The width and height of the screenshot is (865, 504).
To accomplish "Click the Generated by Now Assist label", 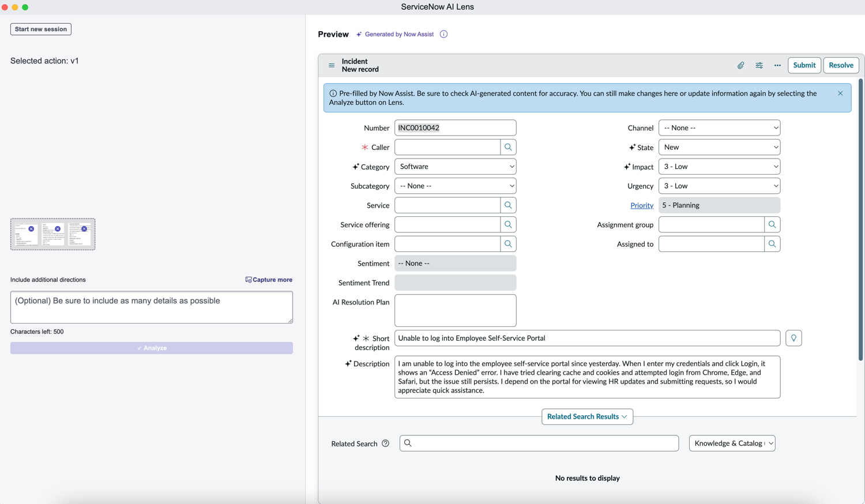I will [x=399, y=34].
